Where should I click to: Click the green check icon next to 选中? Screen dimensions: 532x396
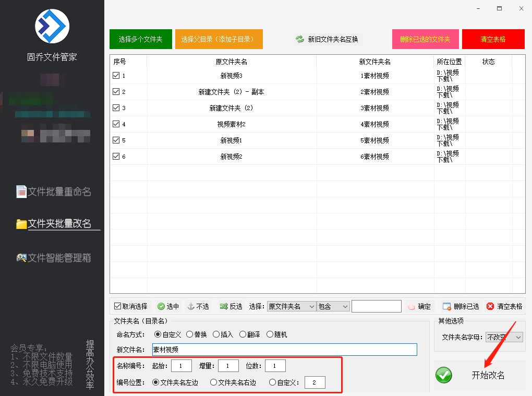tap(161, 306)
